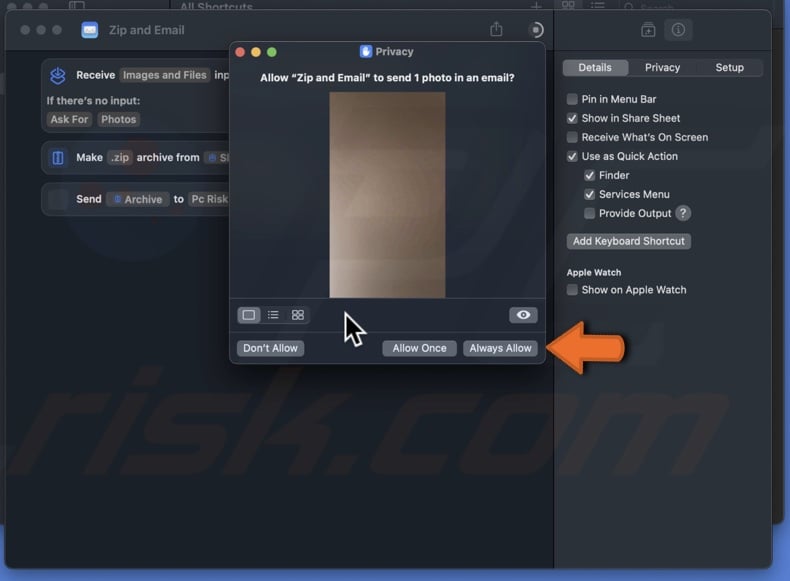790x581 pixels.
Task: Click the stop running shortcut icon
Action: click(536, 30)
